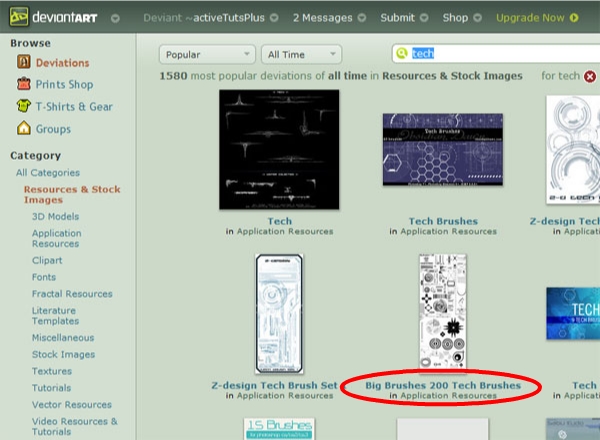The height and width of the screenshot is (440, 600).
Task: Click the Upgrade Now link
Action: point(530,18)
